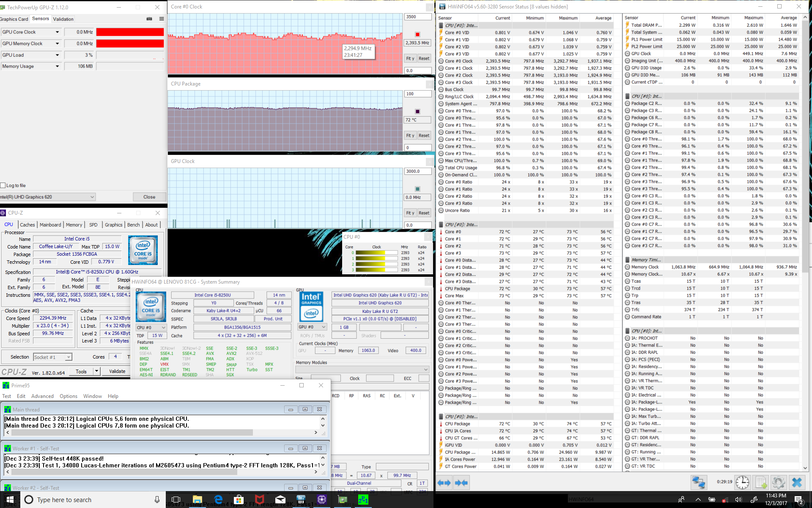812x508 pixels.
Task: Expand the GPU Core Clock dropdown
Action: [x=58, y=32]
